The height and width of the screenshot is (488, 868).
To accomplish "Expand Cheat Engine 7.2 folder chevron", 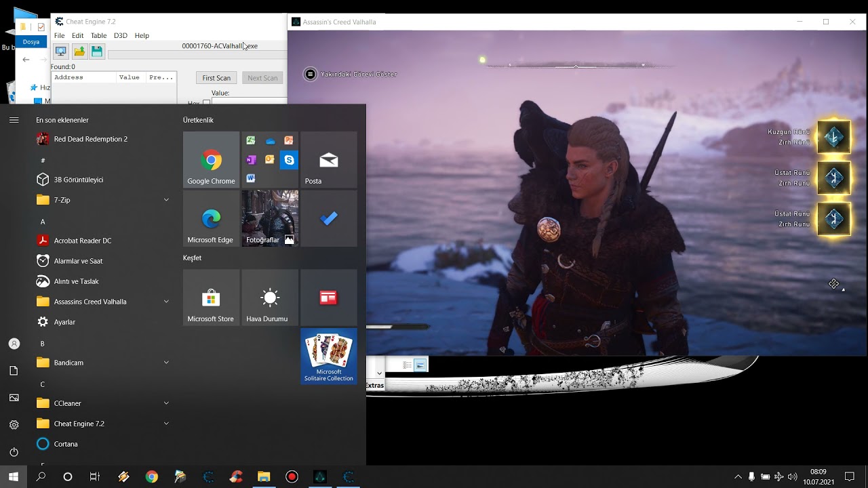I will click(x=166, y=424).
